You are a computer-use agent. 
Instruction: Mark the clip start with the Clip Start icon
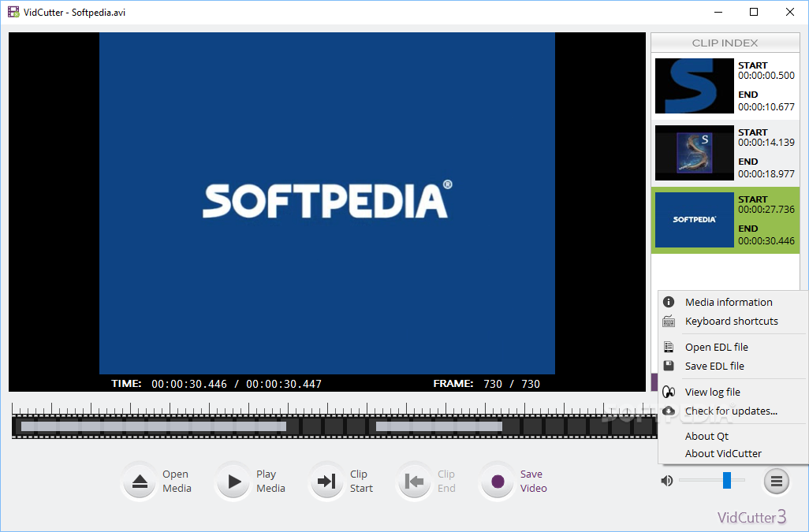(326, 482)
